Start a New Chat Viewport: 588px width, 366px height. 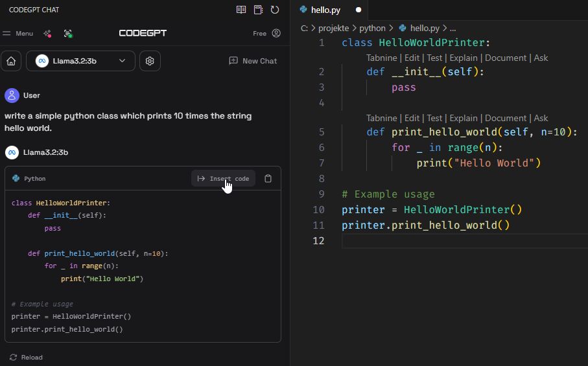253,61
